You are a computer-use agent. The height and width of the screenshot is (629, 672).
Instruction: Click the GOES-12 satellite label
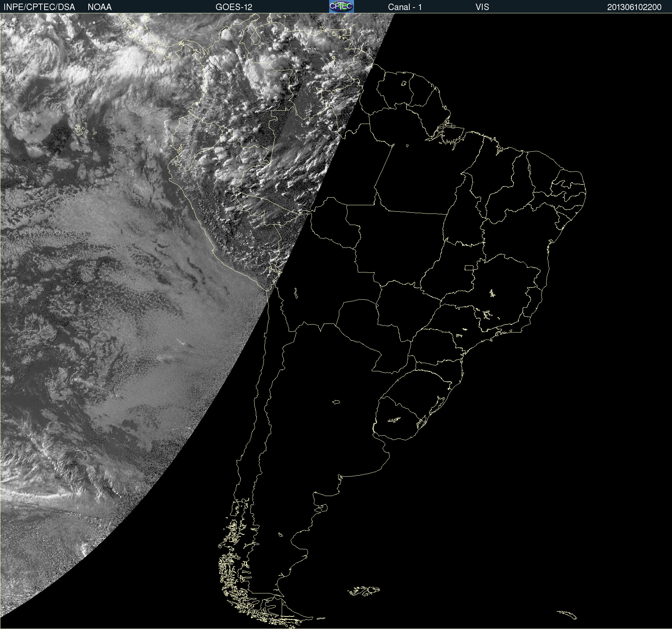pyautogui.click(x=234, y=7)
